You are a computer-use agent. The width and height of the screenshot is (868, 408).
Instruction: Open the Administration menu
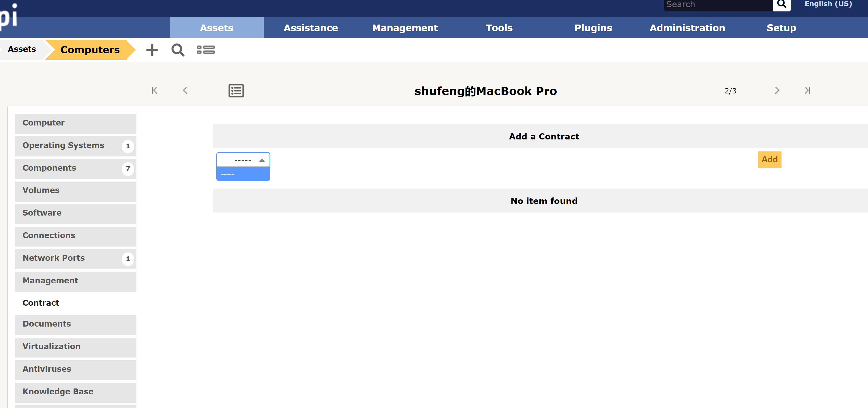pyautogui.click(x=687, y=28)
